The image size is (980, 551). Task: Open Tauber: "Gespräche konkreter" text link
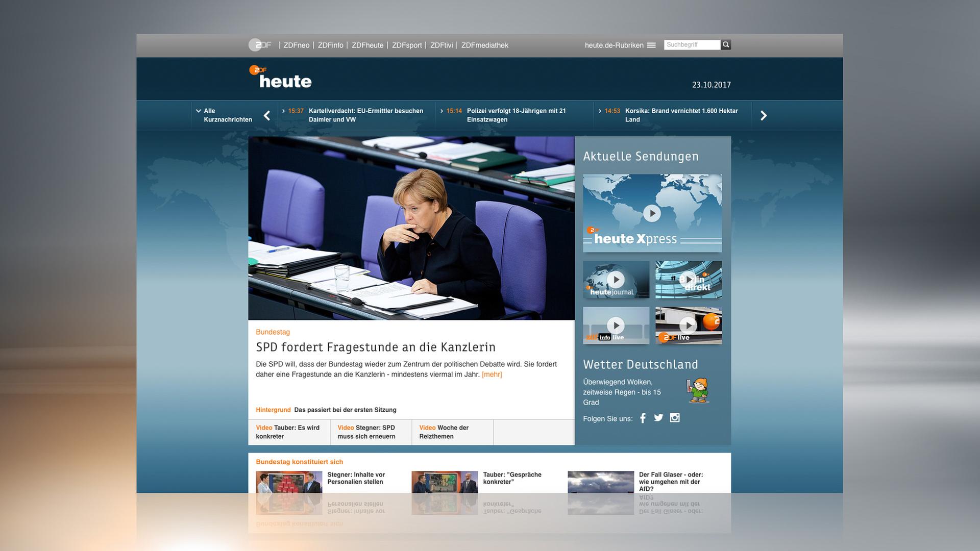pyautogui.click(x=512, y=478)
